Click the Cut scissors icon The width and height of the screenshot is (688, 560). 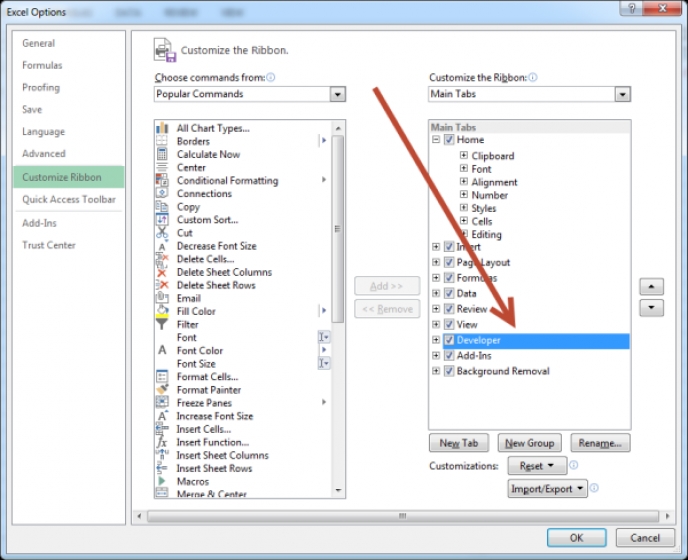[x=162, y=232]
